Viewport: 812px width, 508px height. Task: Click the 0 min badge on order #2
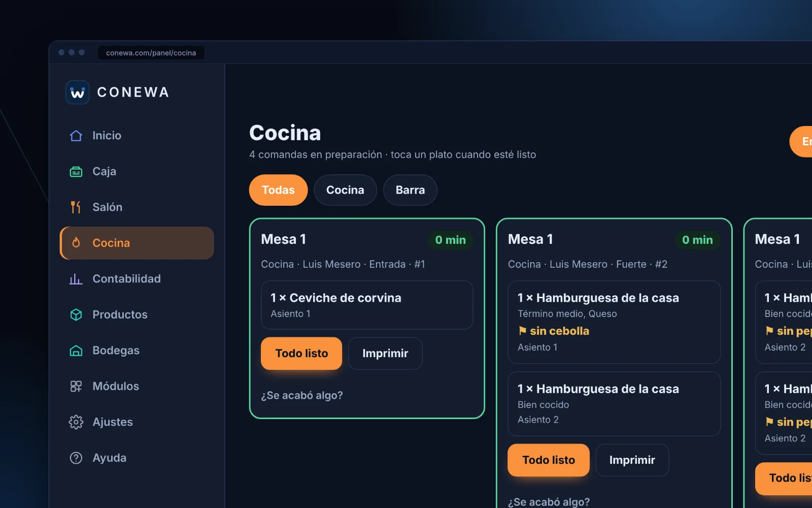[697, 240]
